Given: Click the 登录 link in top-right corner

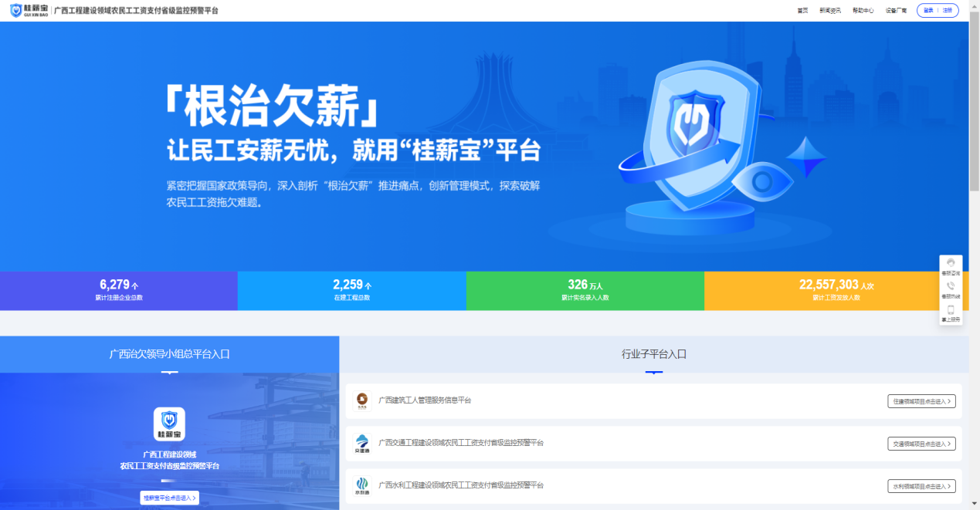Looking at the screenshot, I should pyautogui.click(x=927, y=10).
